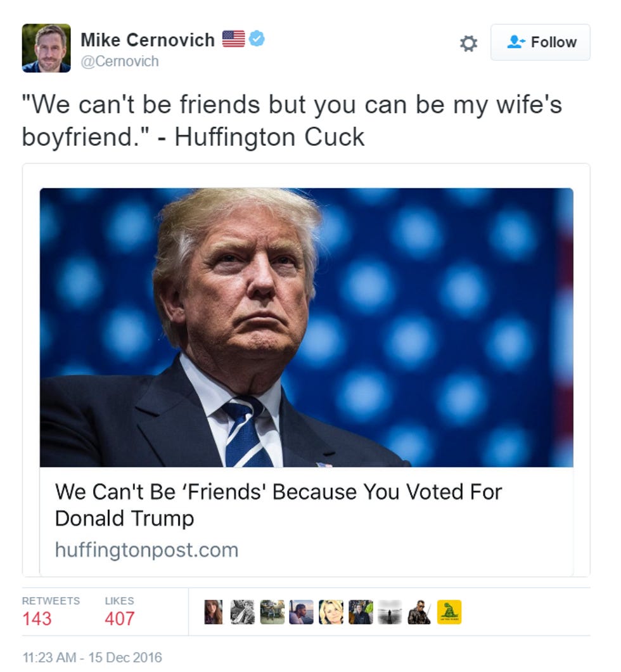This screenshot has width=621, height=672.
Task: Click the tweet text about Huffington
Action: (291, 120)
